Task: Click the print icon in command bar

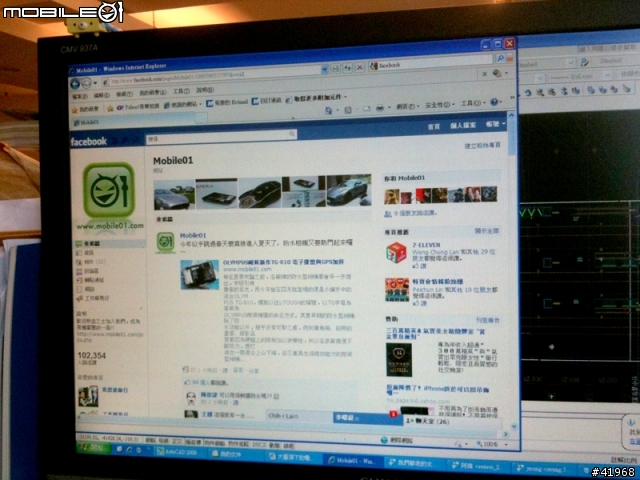Action: (x=380, y=108)
